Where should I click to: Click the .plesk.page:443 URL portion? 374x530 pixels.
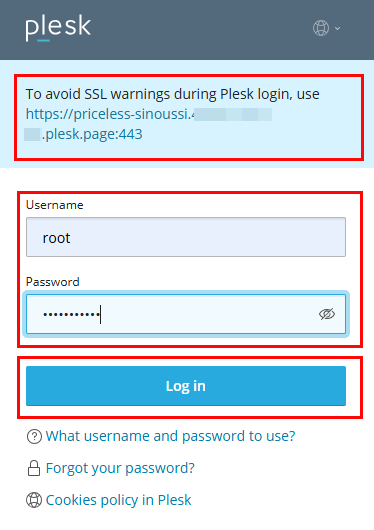tap(92, 134)
